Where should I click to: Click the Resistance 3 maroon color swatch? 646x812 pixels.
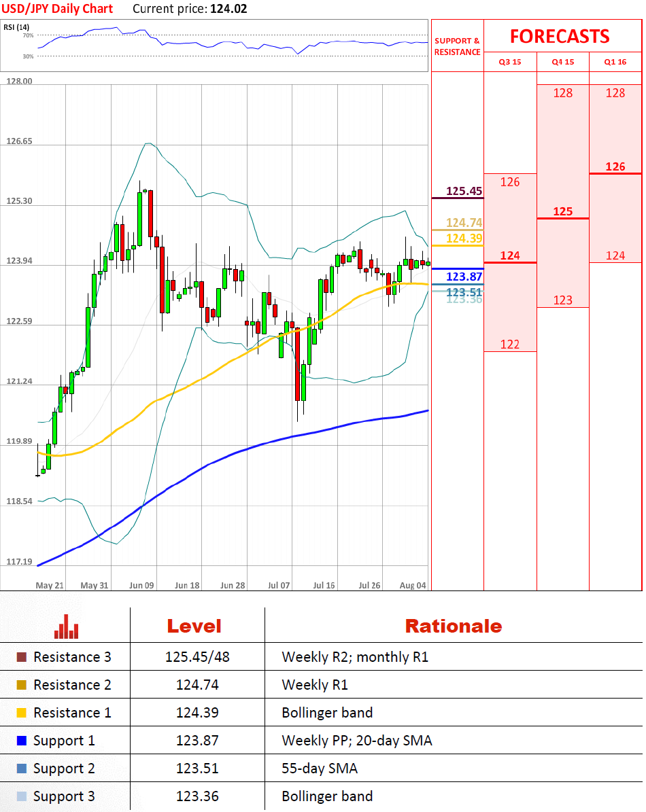(x=21, y=657)
